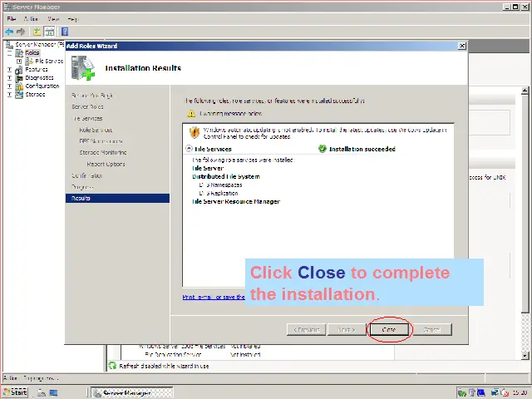Select the Features node icon in tree
The width and height of the screenshot is (532, 399).
[19, 70]
